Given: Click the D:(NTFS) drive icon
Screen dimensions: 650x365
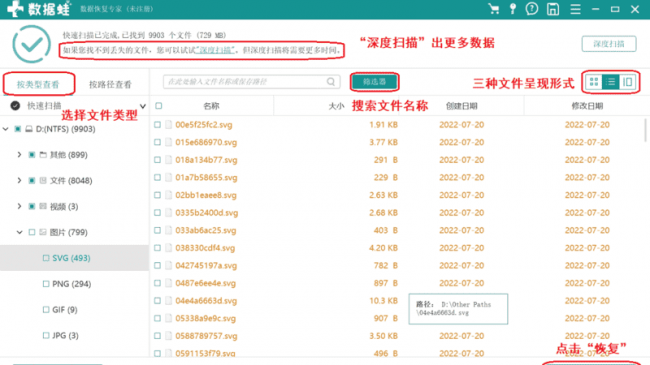Looking at the screenshot, I should coord(29,129).
